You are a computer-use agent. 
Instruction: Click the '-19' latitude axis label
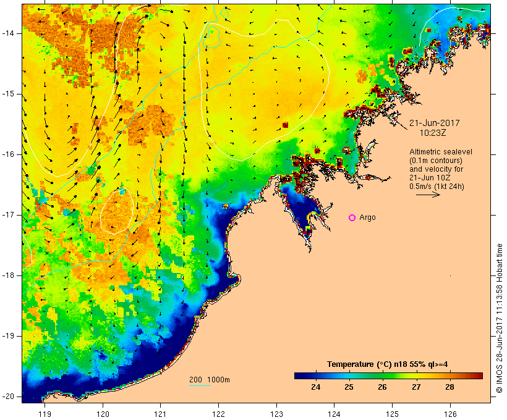click(x=7, y=336)
